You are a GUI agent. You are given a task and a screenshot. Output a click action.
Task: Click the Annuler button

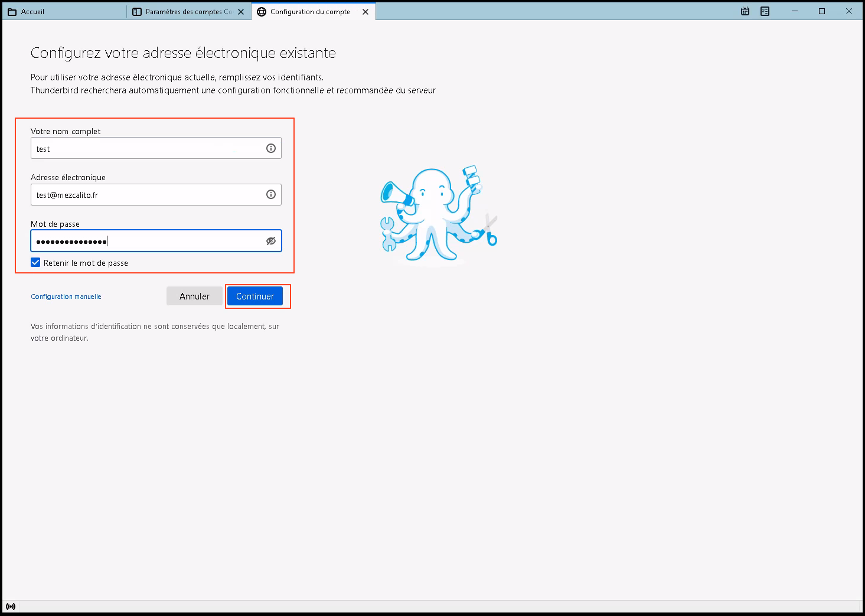tap(194, 296)
